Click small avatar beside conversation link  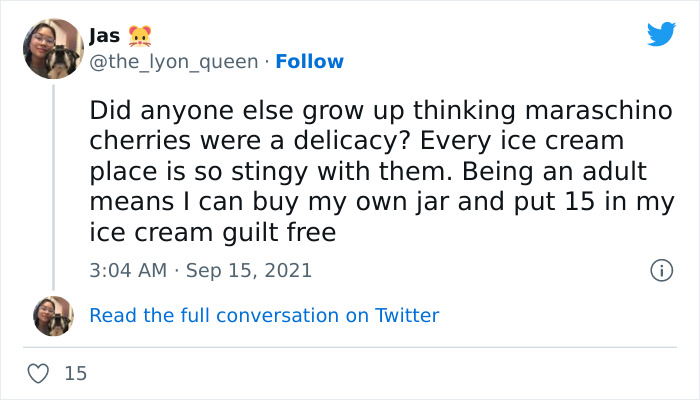[53, 315]
